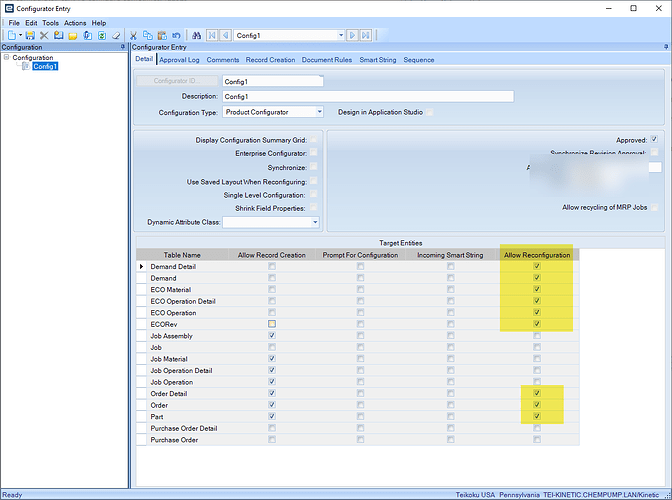672x500 pixels.
Task: Click the Description input field
Action: pos(368,96)
